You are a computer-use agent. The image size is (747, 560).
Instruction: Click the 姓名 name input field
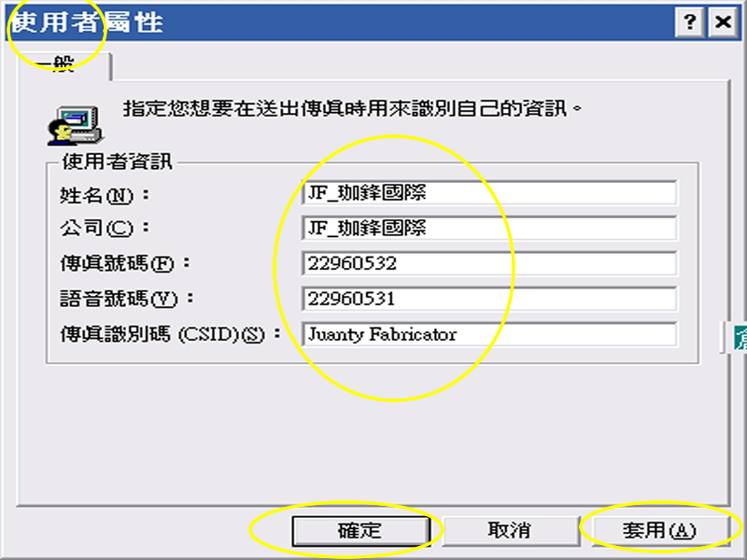tap(488, 193)
